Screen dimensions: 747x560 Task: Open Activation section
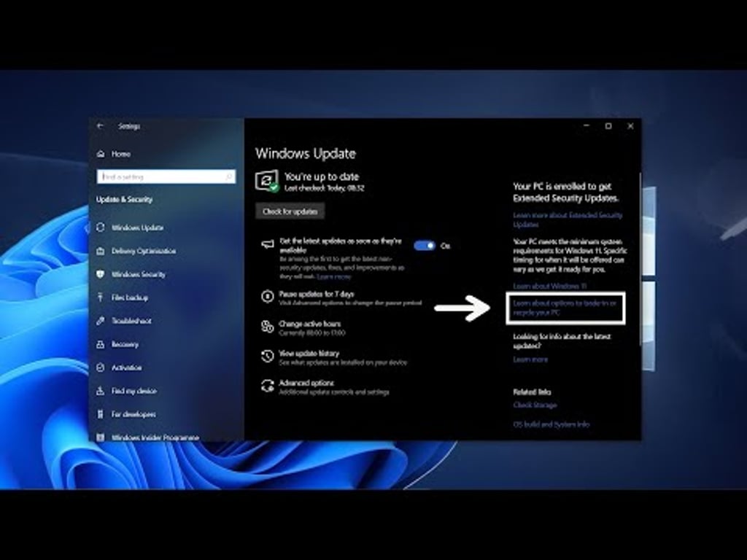click(x=126, y=367)
